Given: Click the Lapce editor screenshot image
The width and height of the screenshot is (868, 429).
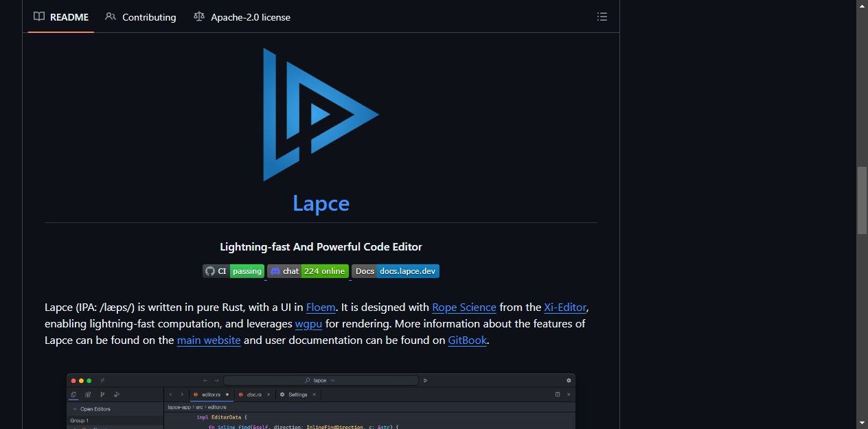Looking at the screenshot, I should click(321, 401).
